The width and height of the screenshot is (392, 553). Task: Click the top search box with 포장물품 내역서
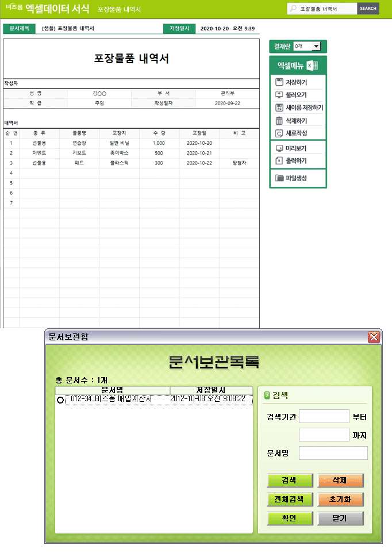click(322, 9)
